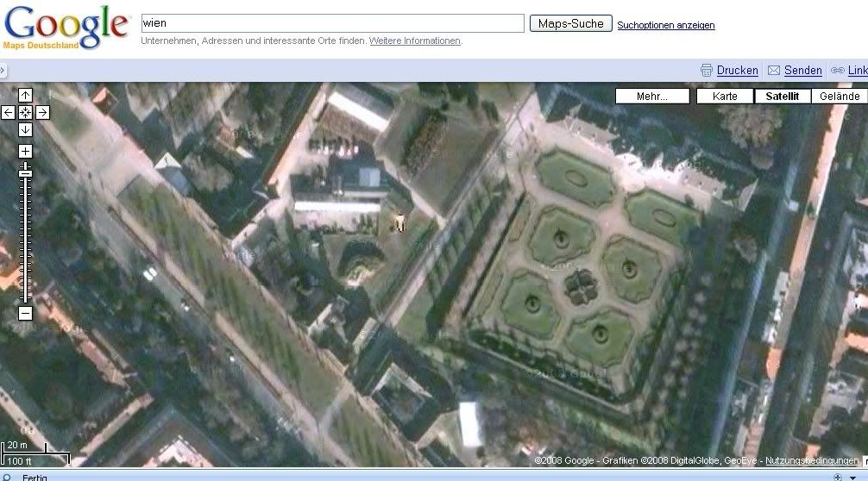Image resolution: width=868 pixels, height=481 pixels.
Task: Click the search field containing 'wien'
Action: (x=333, y=23)
